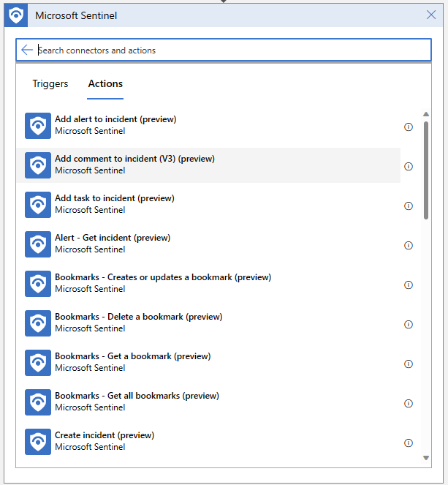Show info for Get a bookmark
Viewport: 448px width, 485px height.
coord(409,364)
